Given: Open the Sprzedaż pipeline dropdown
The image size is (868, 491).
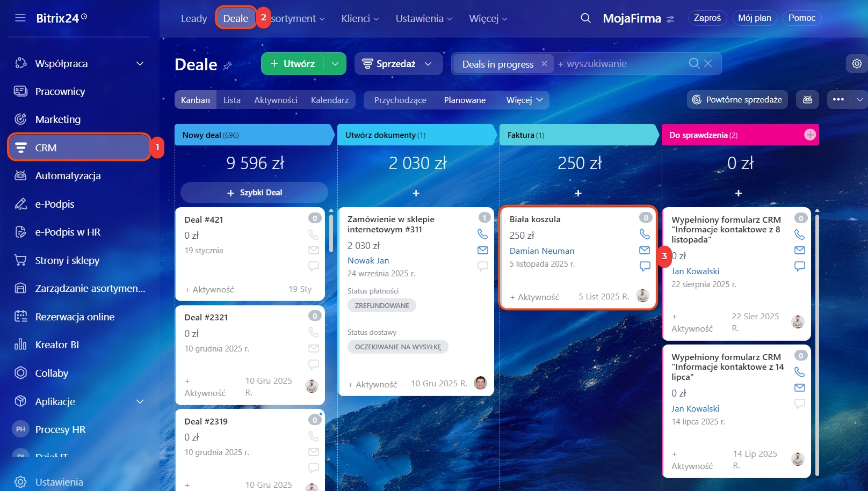Looking at the screenshot, I should [398, 64].
